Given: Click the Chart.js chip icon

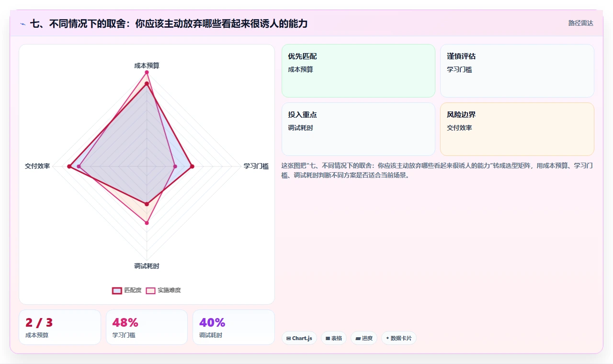Looking at the screenshot, I should (x=288, y=338).
